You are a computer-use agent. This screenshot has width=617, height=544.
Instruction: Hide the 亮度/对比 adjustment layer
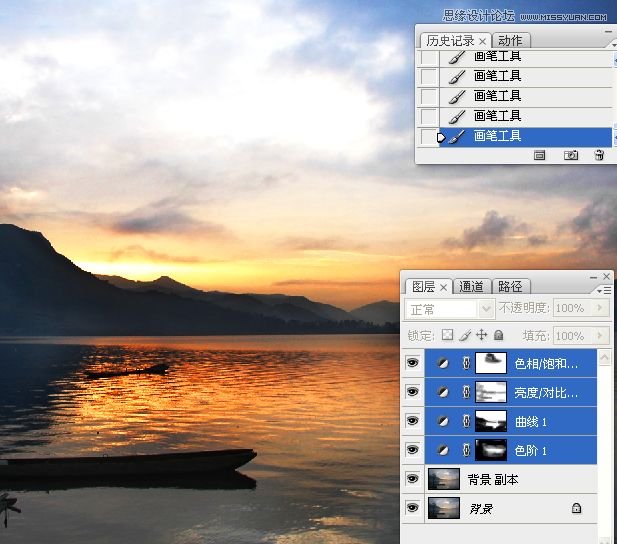tap(412, 392)
